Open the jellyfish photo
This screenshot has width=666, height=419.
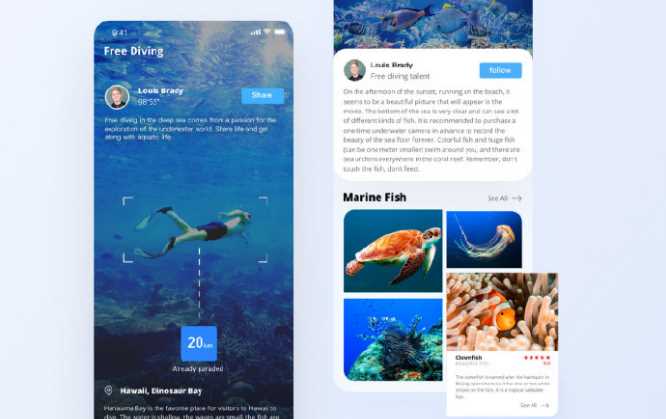484,239
